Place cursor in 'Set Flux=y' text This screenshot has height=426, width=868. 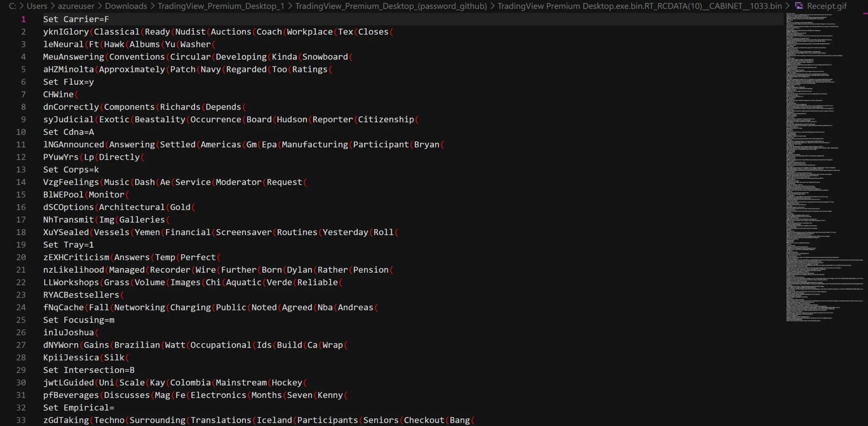[68, 82]
